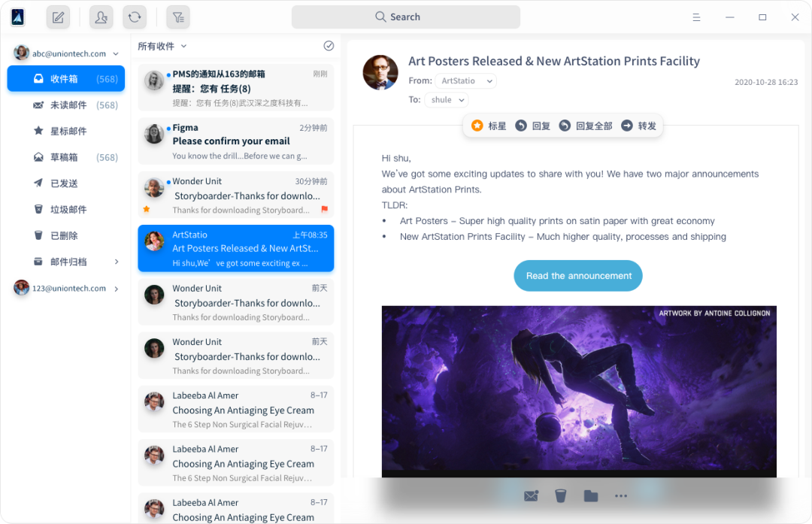Click the email subject title text
Screen dimensions: 812x524
[553, 61]
